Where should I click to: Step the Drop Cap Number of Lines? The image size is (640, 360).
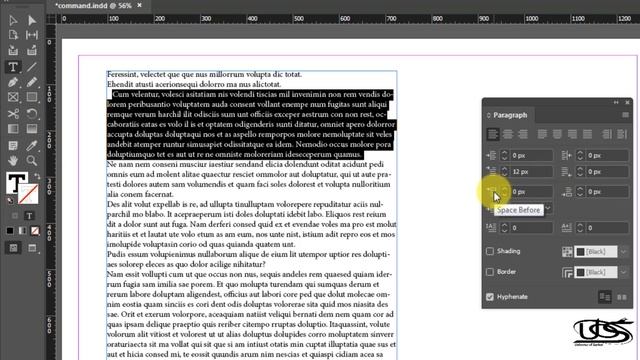(x=504, y=228)
